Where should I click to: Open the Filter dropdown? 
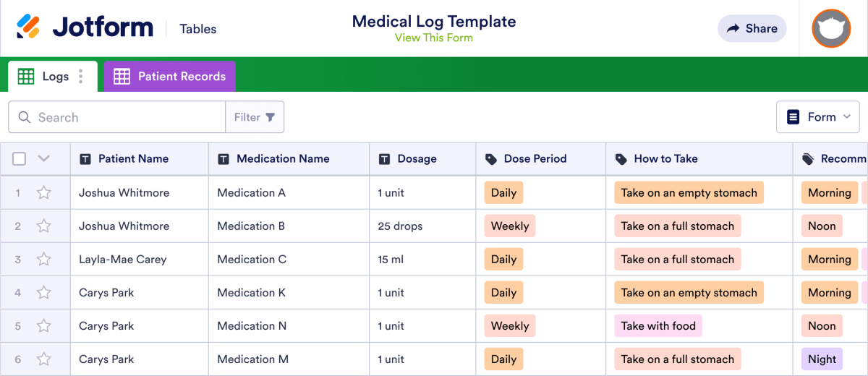[255, 117]
